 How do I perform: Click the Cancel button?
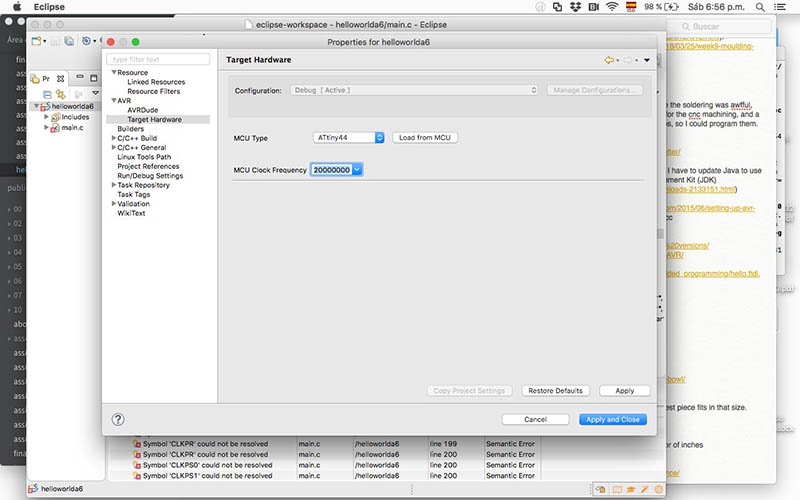click(535, 419)
